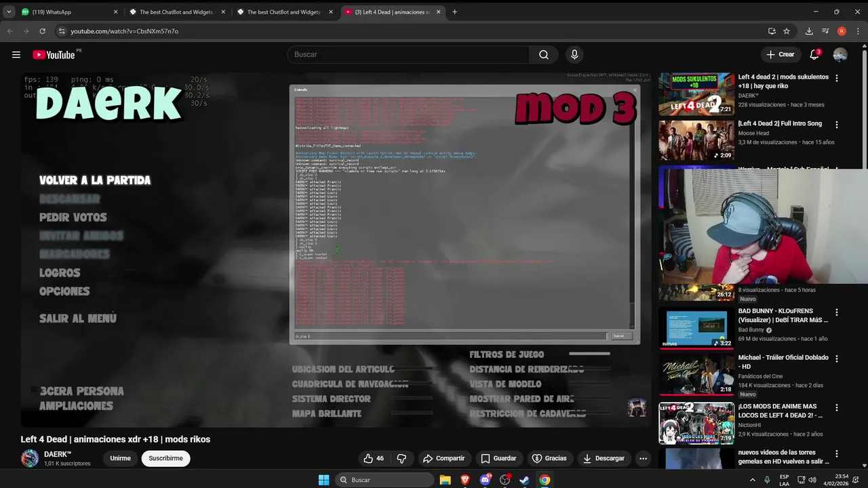Image resolution: width=868 pixels, height=488 pixels.
Task: Open new browser tab plus button
Action: (454, 12)
